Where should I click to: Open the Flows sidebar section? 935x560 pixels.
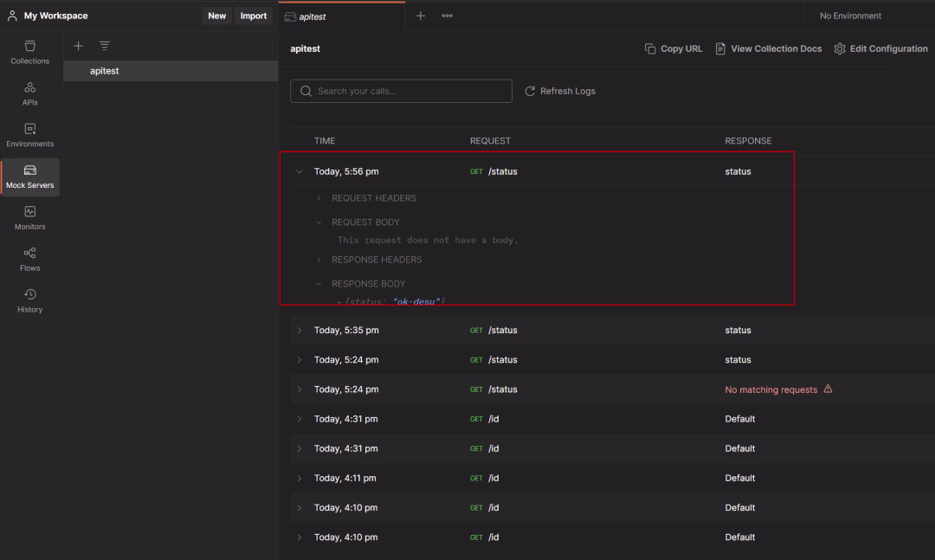click(x=29, y=260)
